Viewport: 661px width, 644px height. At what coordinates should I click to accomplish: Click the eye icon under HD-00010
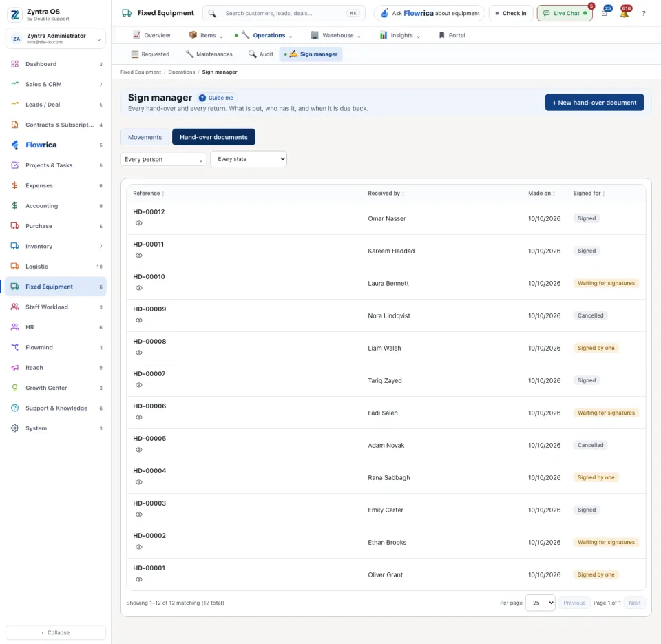coord(138,288)
